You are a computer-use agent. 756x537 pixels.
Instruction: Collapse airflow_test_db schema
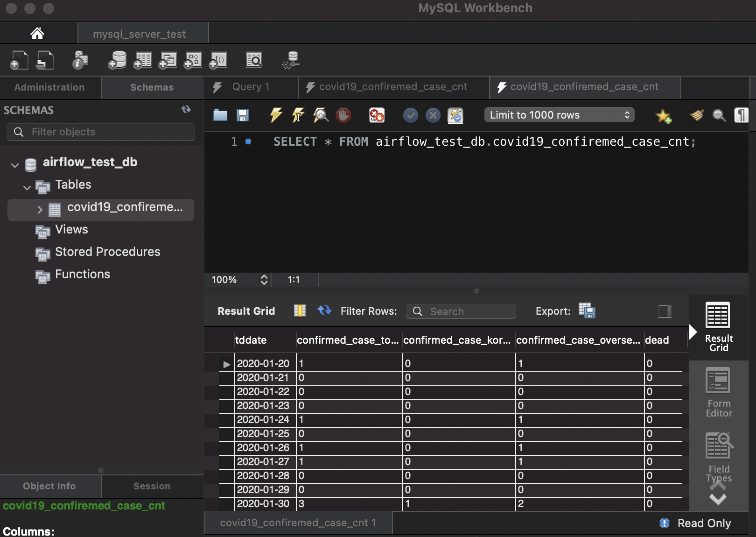tap(15, 164)
